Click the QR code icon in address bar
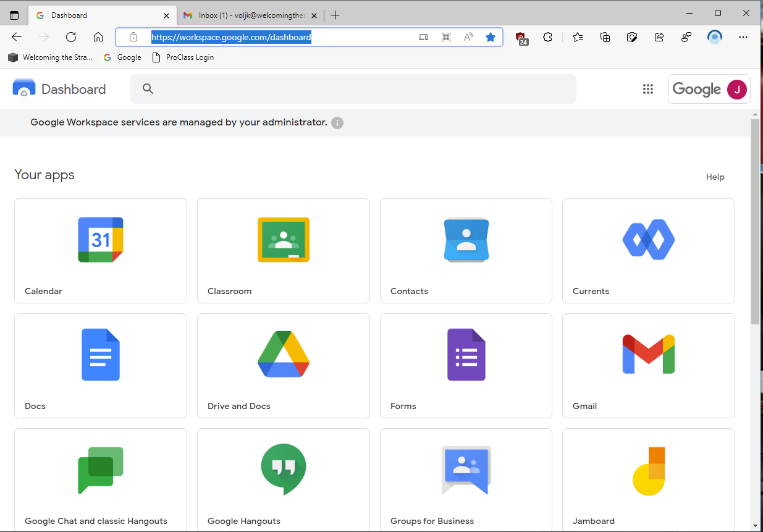763x532 pixels. point(446,37)
